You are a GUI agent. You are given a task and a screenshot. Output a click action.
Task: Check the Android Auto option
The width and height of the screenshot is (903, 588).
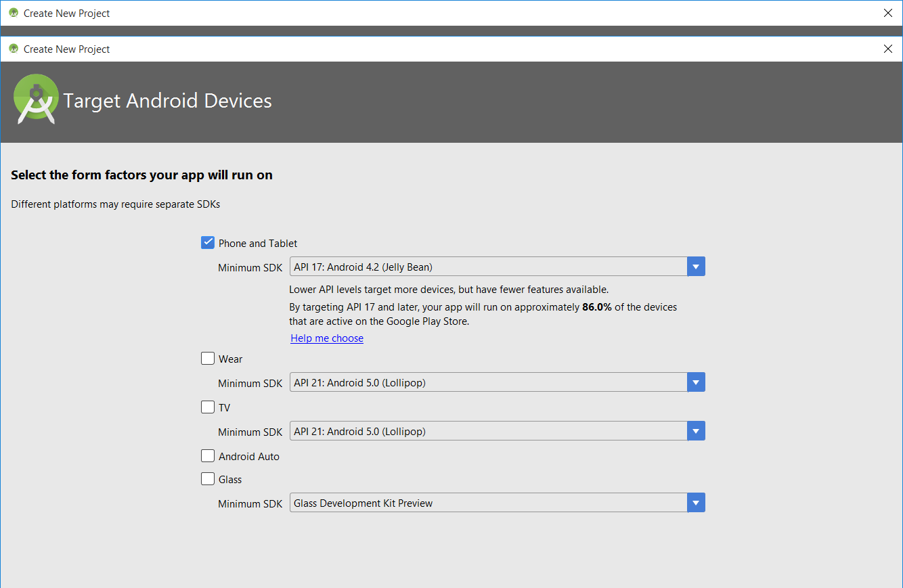point(207,455)
